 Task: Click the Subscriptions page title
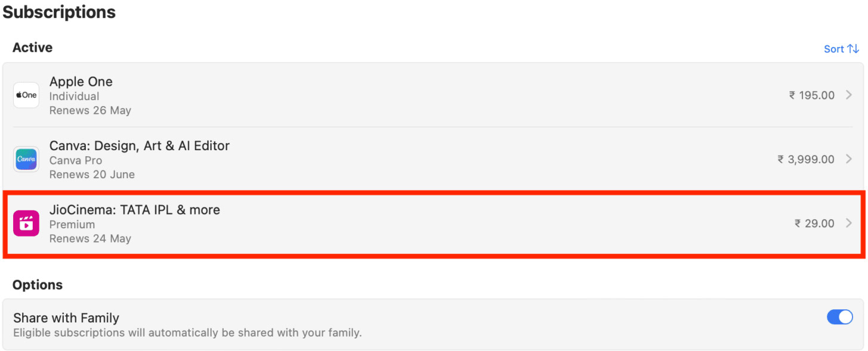pyautogui.click(x=58, y=11)
